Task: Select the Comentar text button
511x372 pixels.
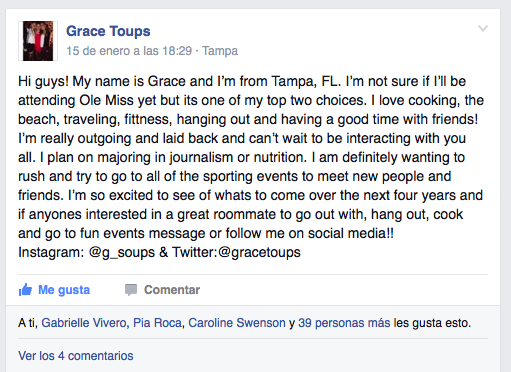Action: (172, 290)
